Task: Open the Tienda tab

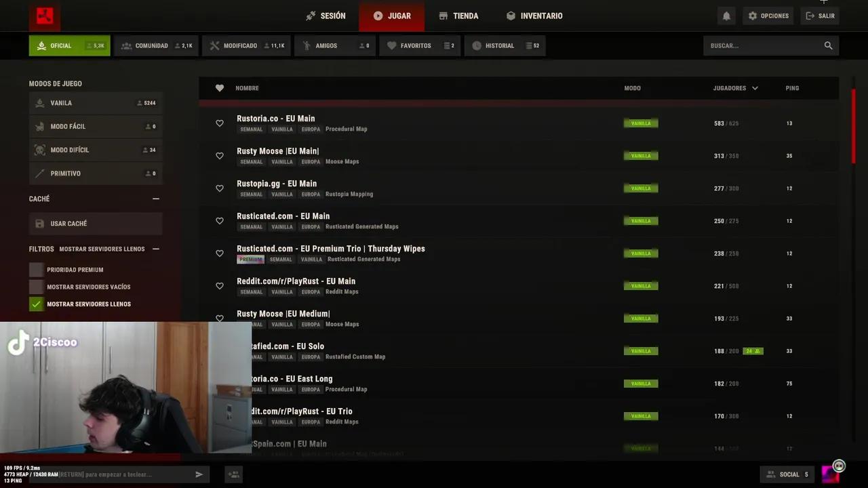Action: click(458, 16)
